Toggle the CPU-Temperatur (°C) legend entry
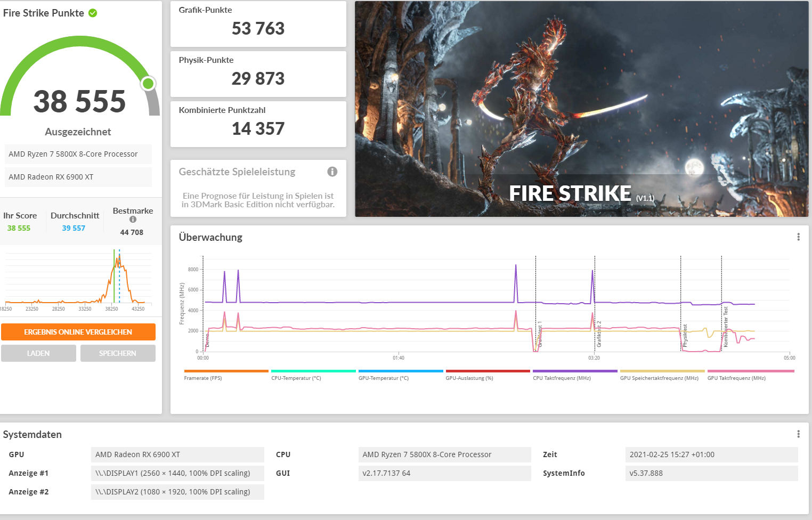Image resolution: width=812 pixels, height=520 pixels. 313,375
